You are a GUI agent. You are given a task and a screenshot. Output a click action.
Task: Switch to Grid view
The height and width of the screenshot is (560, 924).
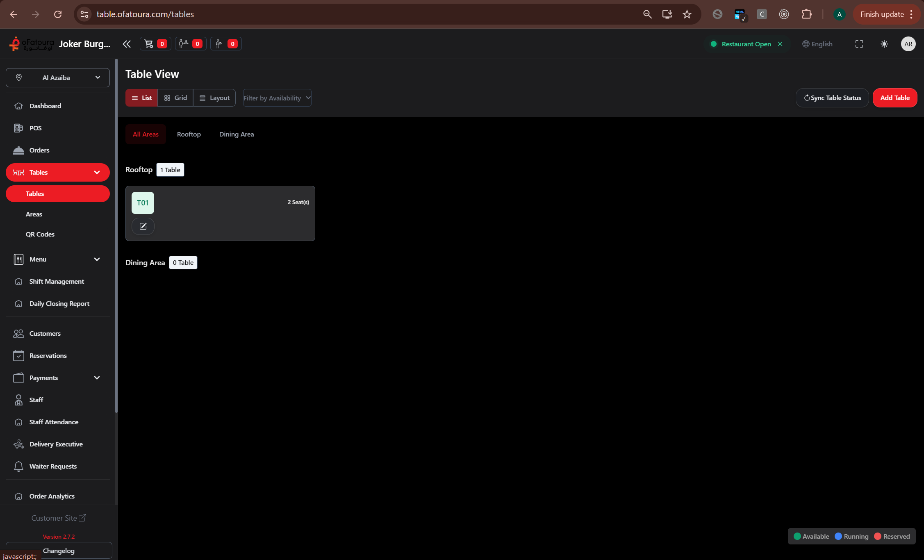pos(175,98)
